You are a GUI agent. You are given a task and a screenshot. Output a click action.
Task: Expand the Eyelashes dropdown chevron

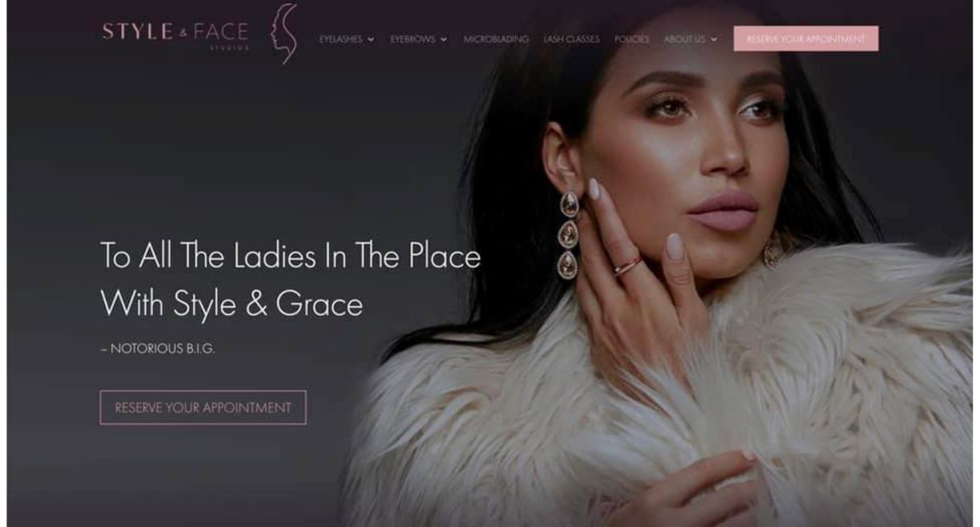coord(371,39)
